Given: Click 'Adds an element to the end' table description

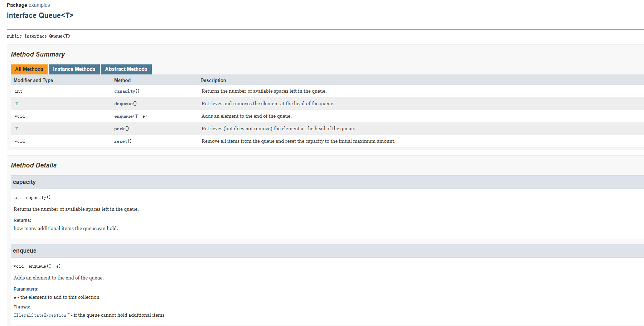Looking at the screenshot, I should (x=247, y=116).
